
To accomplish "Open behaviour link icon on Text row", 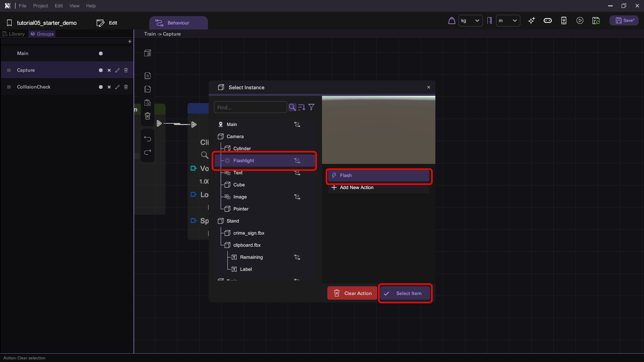I will [297, 173].
